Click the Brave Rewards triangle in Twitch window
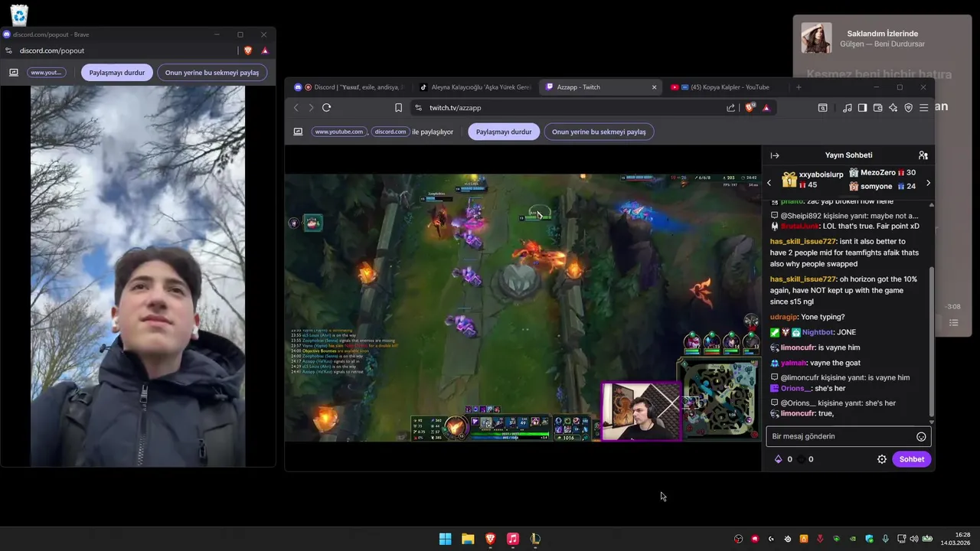 coord(766,108)
